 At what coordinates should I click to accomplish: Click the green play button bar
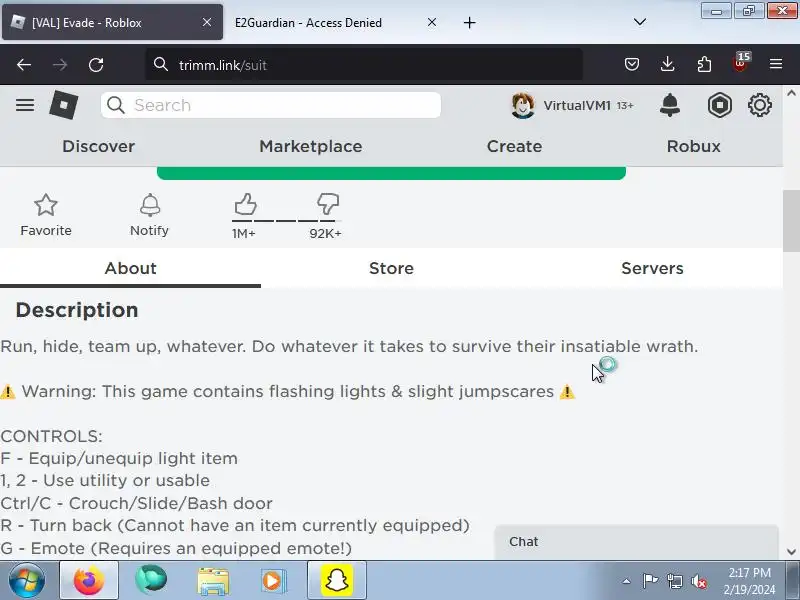[x=391, y=173]
